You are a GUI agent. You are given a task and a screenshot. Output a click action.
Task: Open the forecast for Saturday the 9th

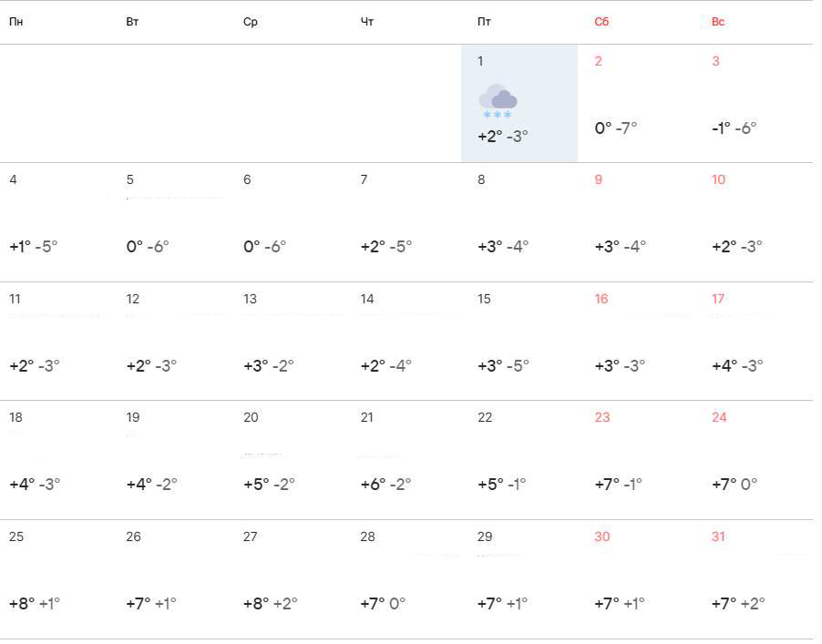[x=635, y=222]
